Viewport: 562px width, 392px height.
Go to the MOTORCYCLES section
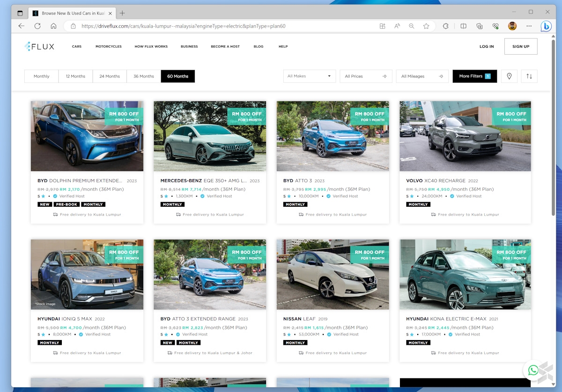click(x=108, y=46)
